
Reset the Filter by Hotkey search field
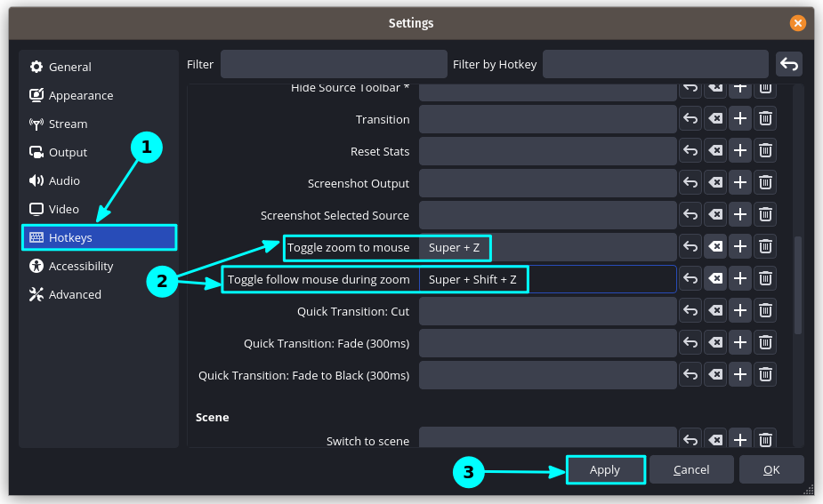(x=788, y=64)
